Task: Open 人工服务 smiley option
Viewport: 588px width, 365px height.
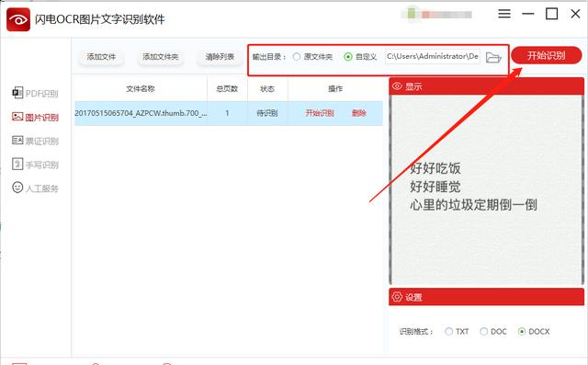Action: pyautogui.click(x=35, y=188)
